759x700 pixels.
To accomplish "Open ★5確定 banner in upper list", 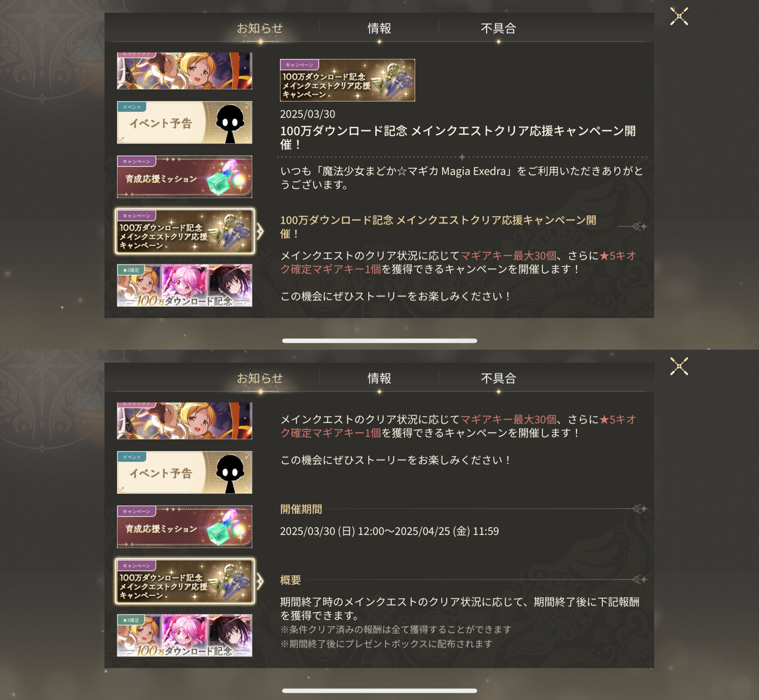I will pos(184,285).
